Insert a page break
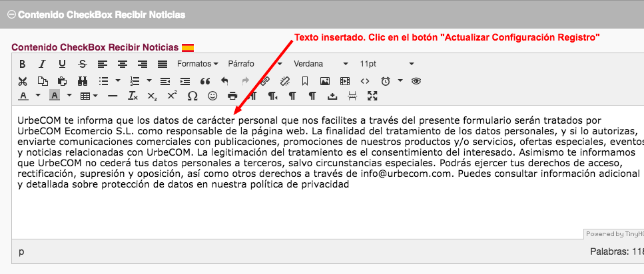The width and height of the screenshot is (644, 274). [352, 96]
